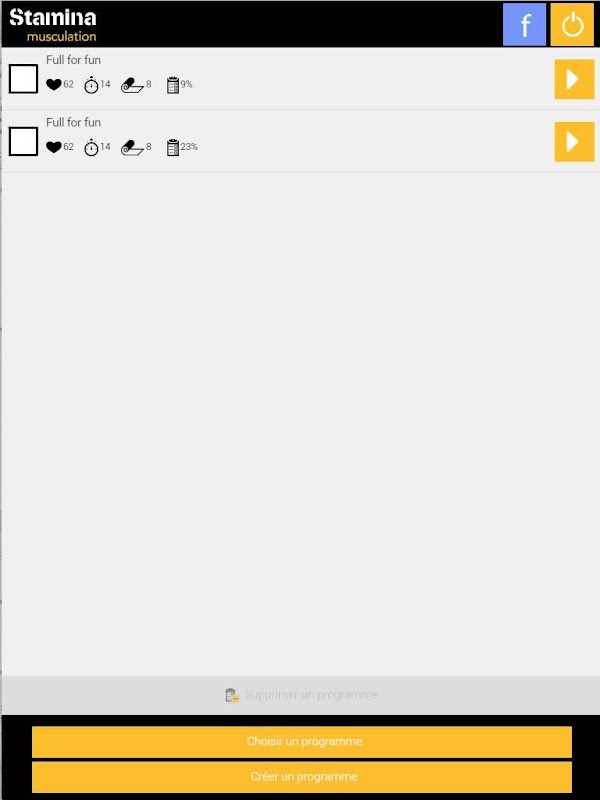The height and width of the screenshot is (800, 600).
Task: Open the Facebook share button
Action: point(524,24)
